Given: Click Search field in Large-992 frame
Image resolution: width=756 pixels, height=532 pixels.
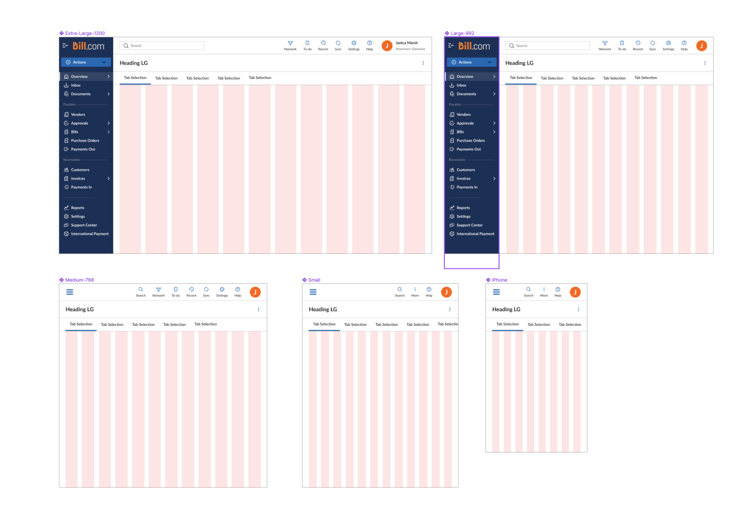Looking at the screenshot, I should click(547, 46).
